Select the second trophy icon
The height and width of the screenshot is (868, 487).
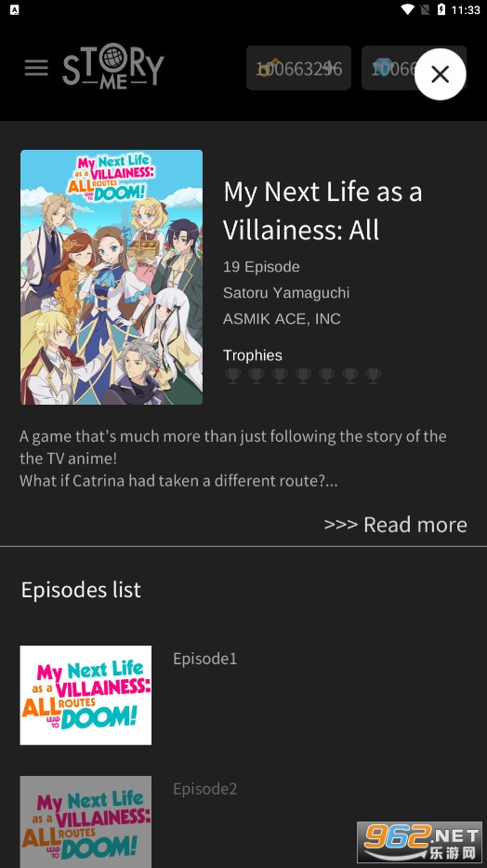(257, 377)
